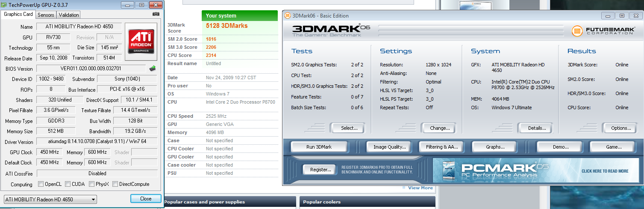The image size is (644, 209).
Task: Enable the OpenCL checkbox
Action: pos(41,184)
